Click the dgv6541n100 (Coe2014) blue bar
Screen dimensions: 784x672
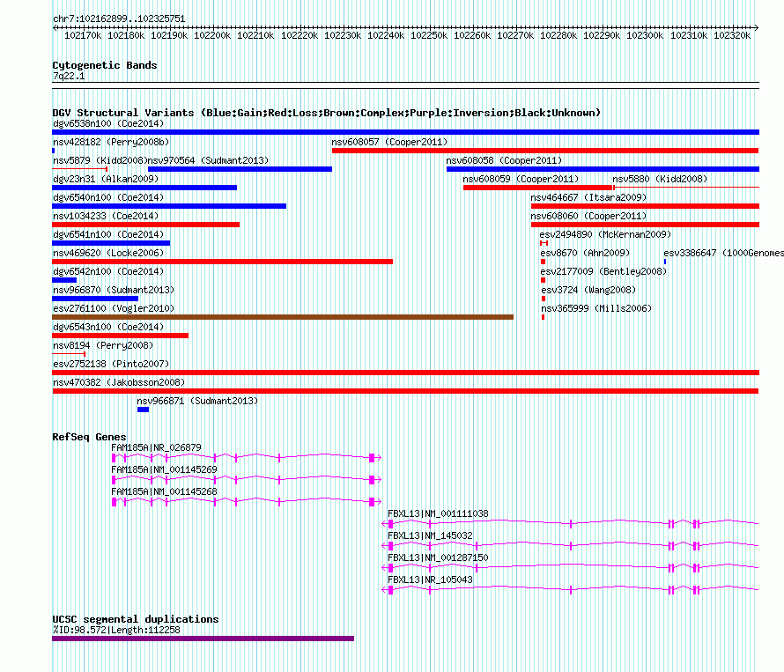point(111,243)
